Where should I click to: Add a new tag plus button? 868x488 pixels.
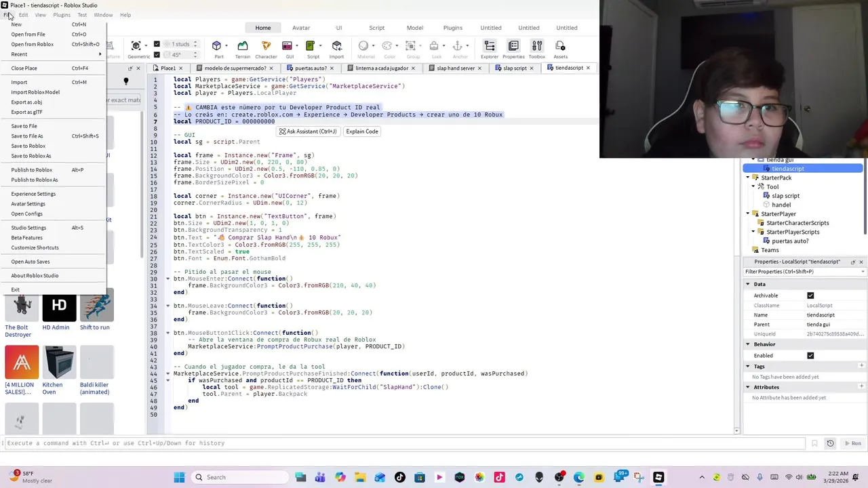[861, 367]
